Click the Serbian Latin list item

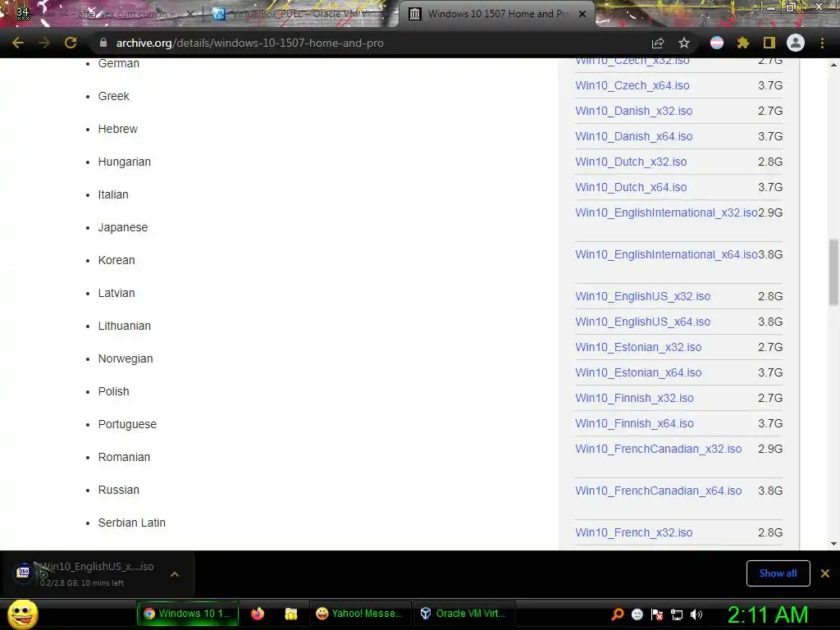coord(131,523)
